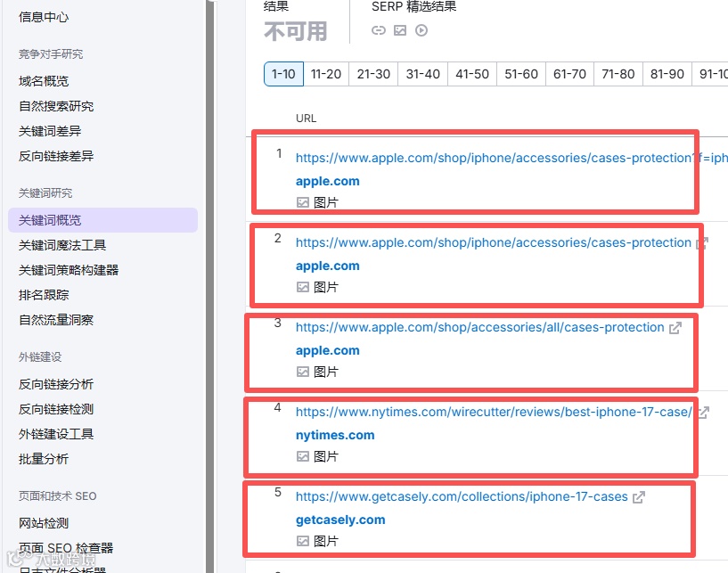728x573 pixels.
Task: Open apple.com accessories/all/cases-protection URL
Action: pos(480,327)
